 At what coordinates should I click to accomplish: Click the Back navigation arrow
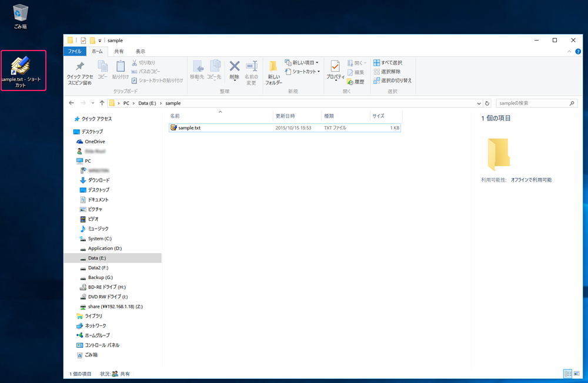[71, 103]
